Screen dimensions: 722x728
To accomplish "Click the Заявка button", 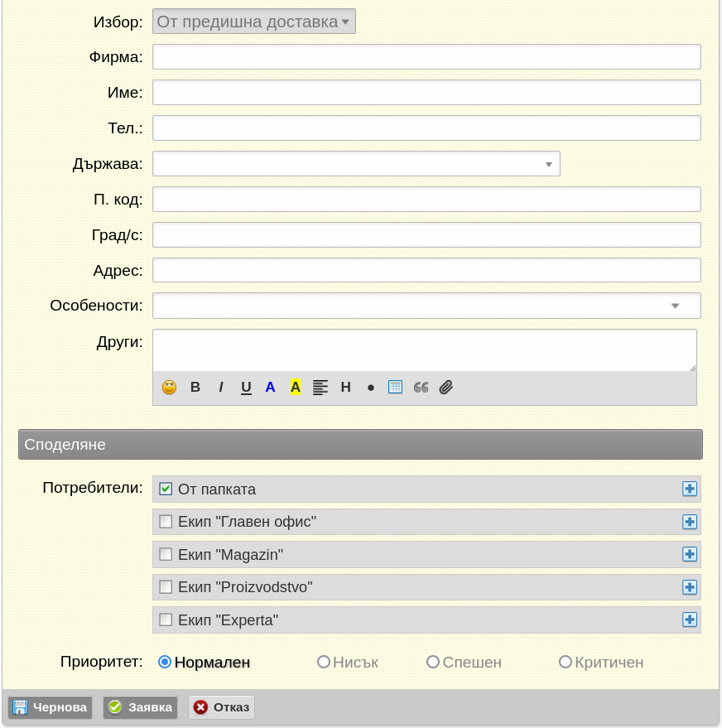I will point(140,707).
